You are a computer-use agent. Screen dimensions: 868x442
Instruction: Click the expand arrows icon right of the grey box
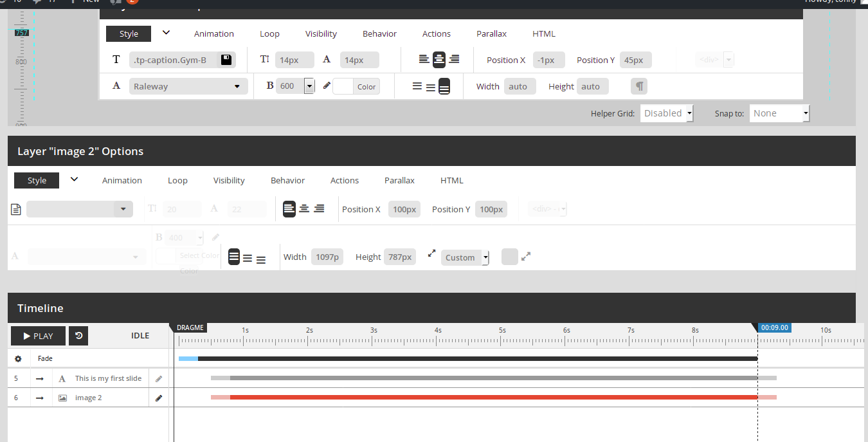coord(526,256)
